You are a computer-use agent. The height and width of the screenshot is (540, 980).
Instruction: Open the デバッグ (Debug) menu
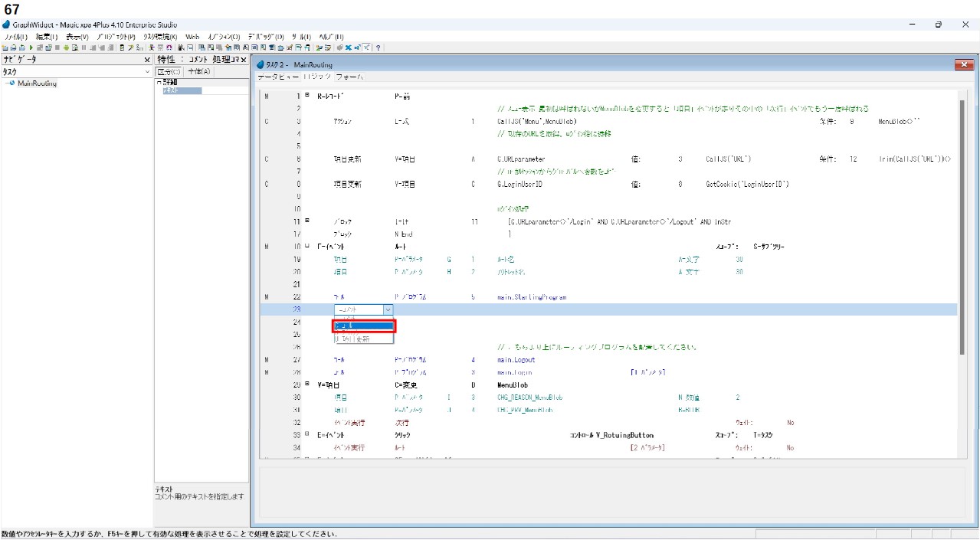(x=265, y=37)
